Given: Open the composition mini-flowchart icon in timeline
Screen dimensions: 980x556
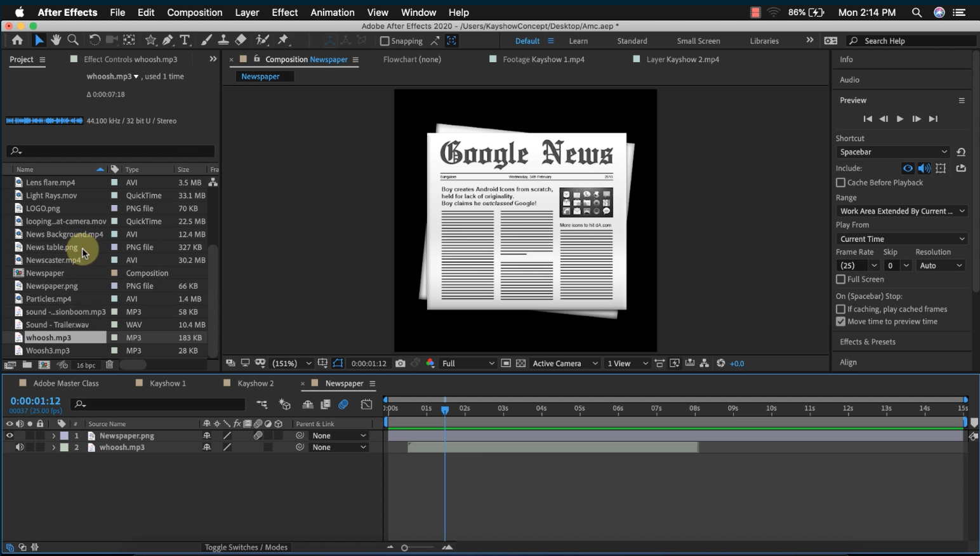Looking at the screenshot, I should pyautogui.click(x=262, y=404).
